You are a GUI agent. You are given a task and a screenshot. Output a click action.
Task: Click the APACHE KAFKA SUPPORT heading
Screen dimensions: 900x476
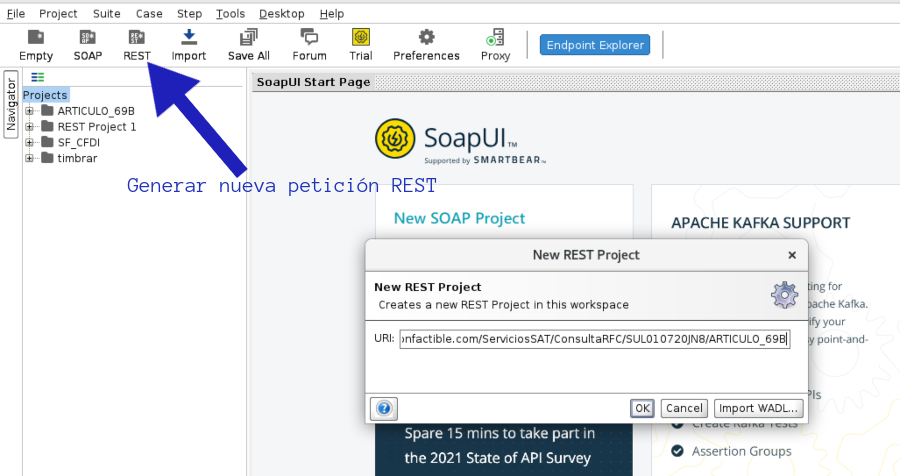pos(761,223)
